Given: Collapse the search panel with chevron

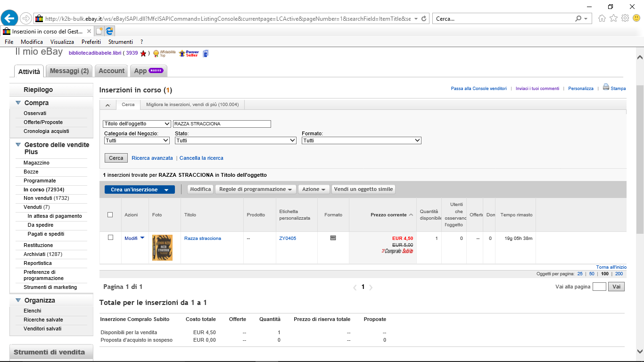Looking at the screenshot, I should [x=107, y=105].
